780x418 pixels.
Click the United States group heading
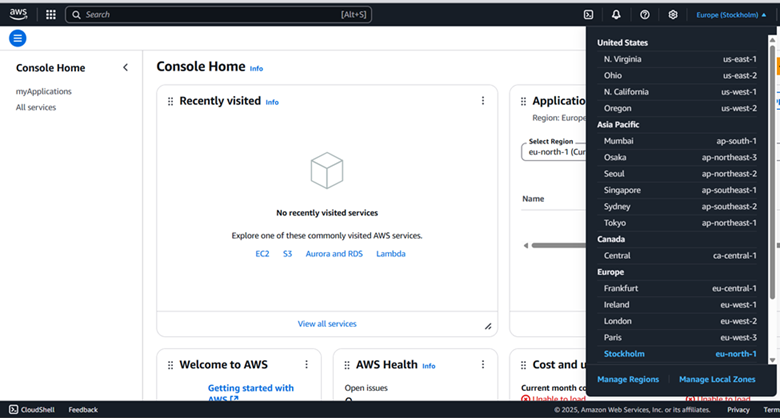coord(622,43)
